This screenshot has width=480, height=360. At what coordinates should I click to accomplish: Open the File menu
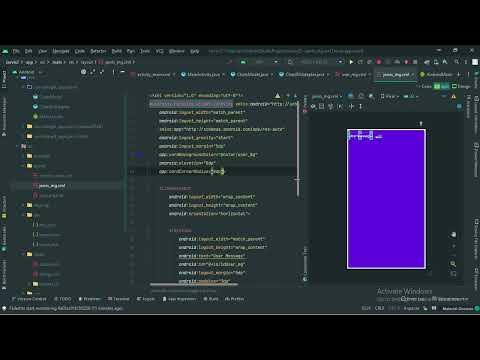click(16, 51)
